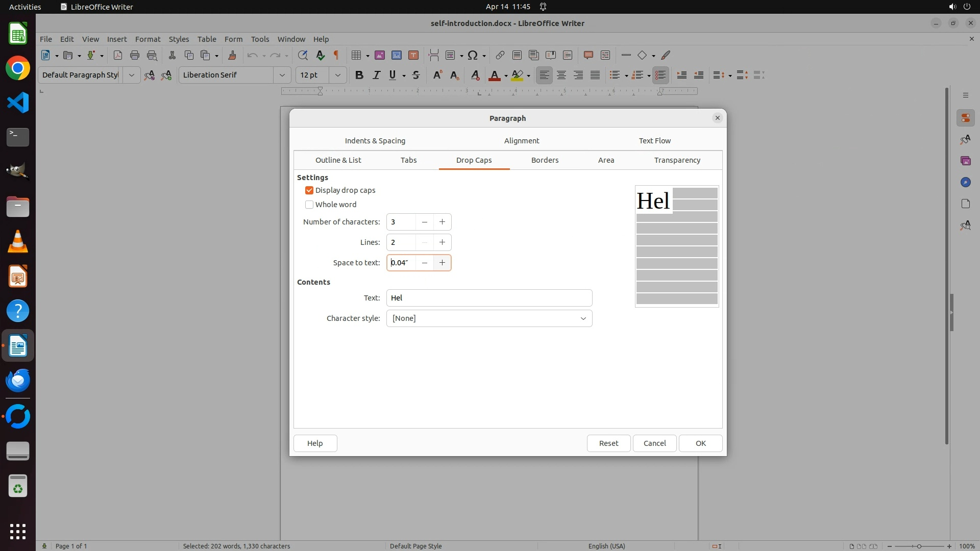The image size is (980, 551).
Task: Click the Insert hyperlink icon
Action: coord(500,55)
